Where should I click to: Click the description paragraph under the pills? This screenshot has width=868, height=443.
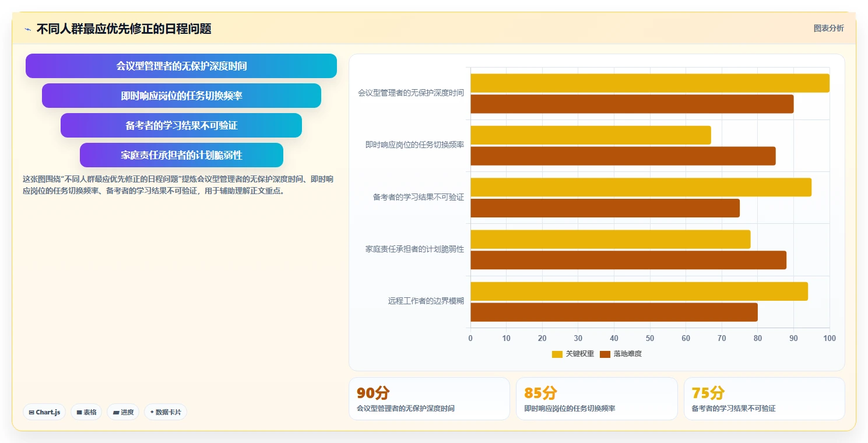pyautogui.click(x=178, y=185)
